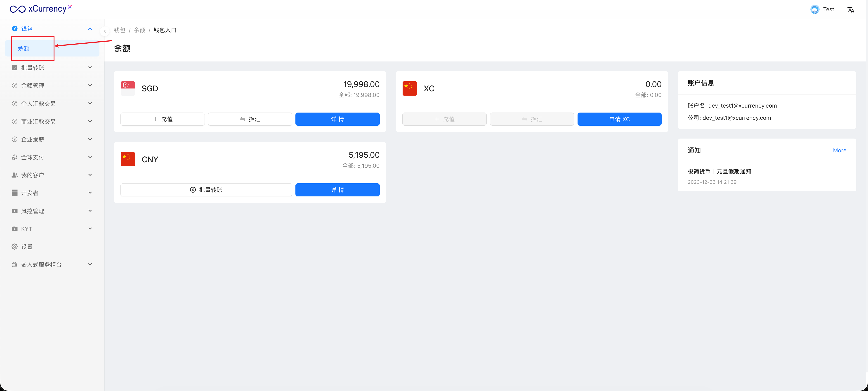The width and height of the screenshot is (868, 391).
Task: Click the China flag icon beside CNY
Action: (128, 159)
